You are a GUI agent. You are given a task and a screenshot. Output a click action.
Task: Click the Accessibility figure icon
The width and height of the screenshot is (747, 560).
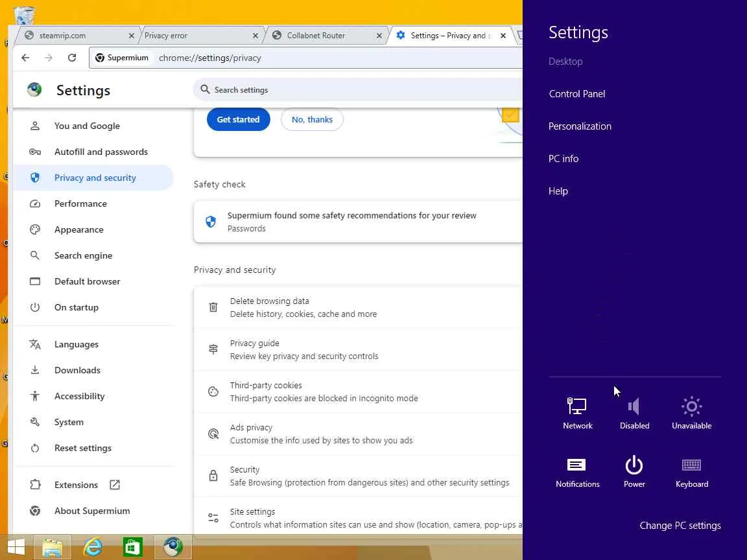(x=35, y=396)
